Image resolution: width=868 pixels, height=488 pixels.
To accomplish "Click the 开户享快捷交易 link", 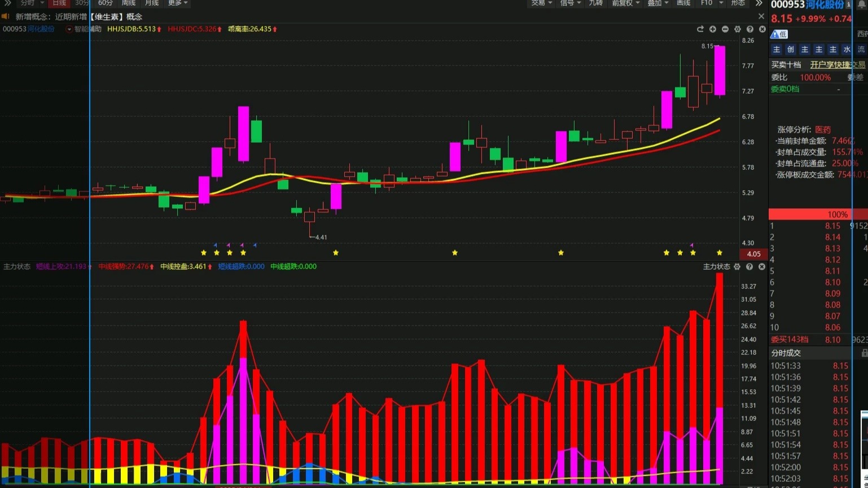I will (838, 65).
